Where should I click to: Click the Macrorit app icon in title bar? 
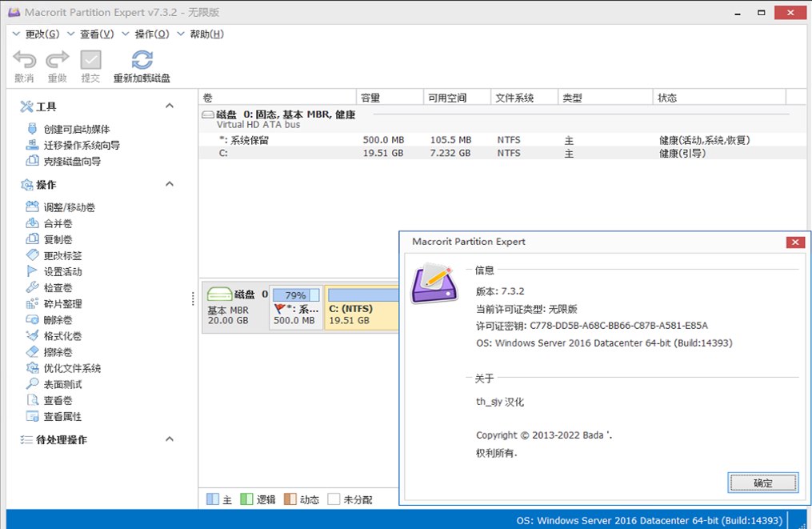(x=14, y=12)
